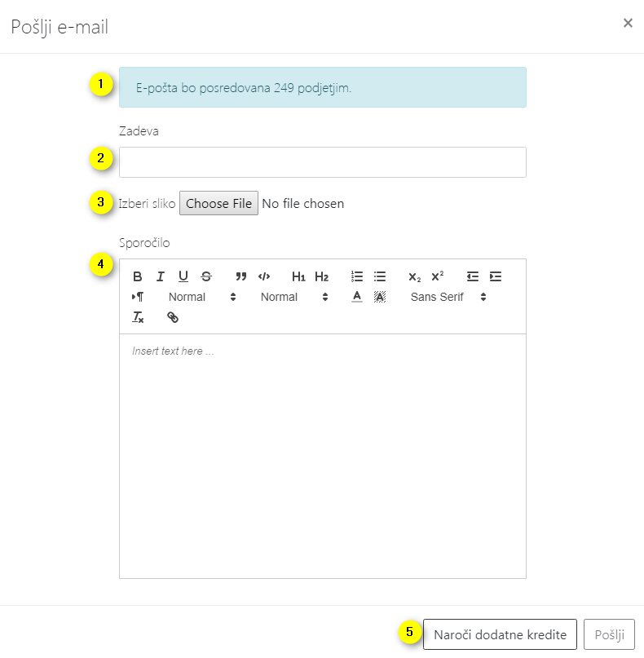Start a bulleted list
644x658 pixels.
click(379, 276)
